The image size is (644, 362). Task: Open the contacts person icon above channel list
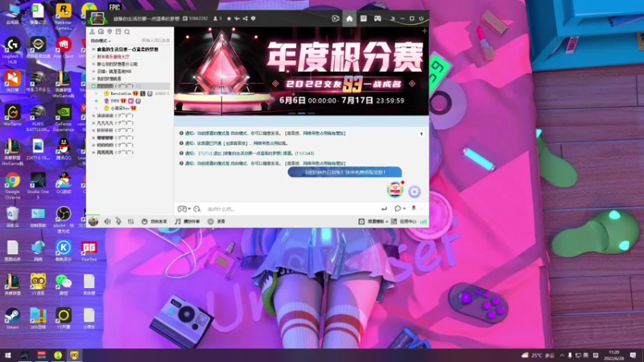93,31
